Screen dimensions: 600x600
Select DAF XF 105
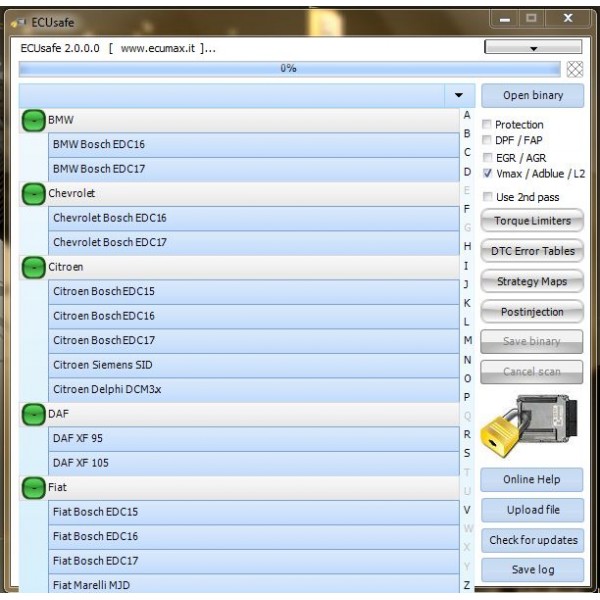click(x=254, y=463)
